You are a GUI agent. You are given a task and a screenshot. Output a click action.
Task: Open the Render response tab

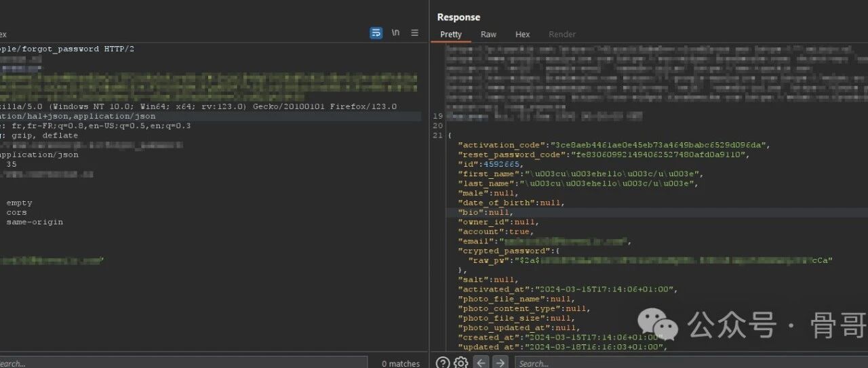(562, 35)
